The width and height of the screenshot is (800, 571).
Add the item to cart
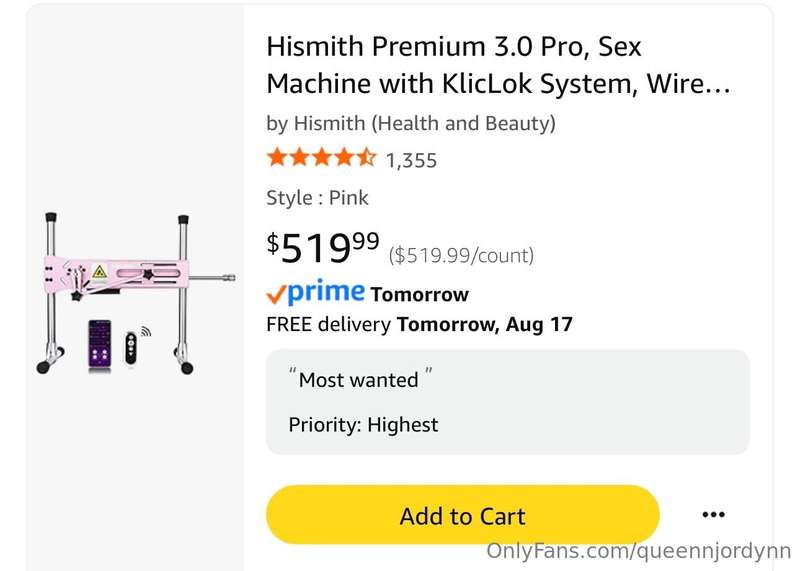coord(462,515)
